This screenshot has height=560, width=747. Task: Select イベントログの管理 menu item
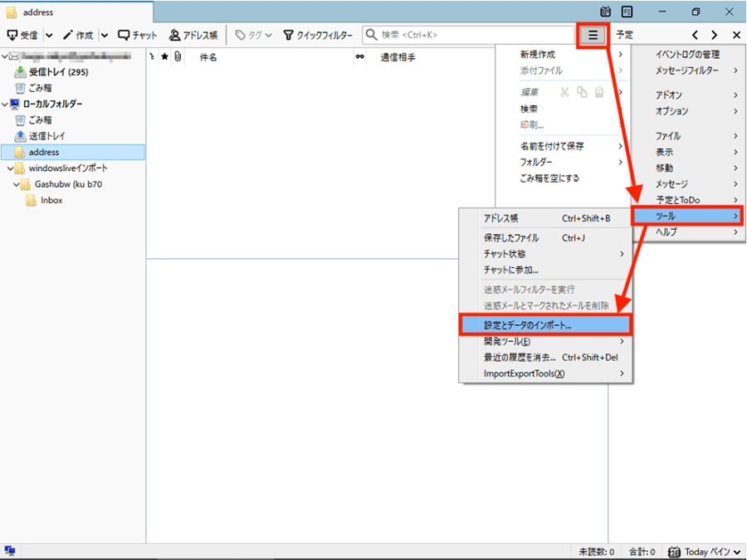pyautogui.click(x=689, y=54)
